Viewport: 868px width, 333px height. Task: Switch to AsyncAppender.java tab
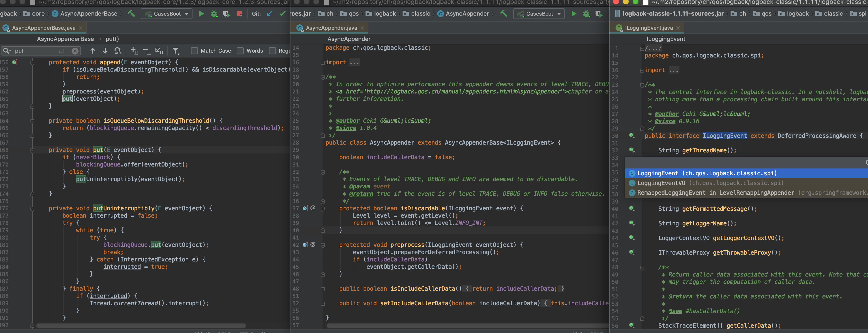pyautogui.click(x=331, y=28)
